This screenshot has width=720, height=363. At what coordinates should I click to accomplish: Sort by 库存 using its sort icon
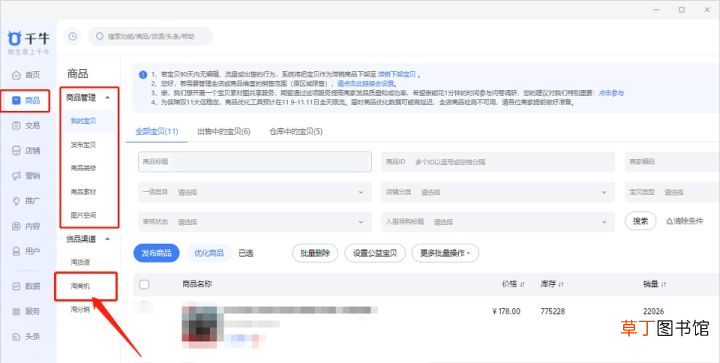(x=560, y=285)
